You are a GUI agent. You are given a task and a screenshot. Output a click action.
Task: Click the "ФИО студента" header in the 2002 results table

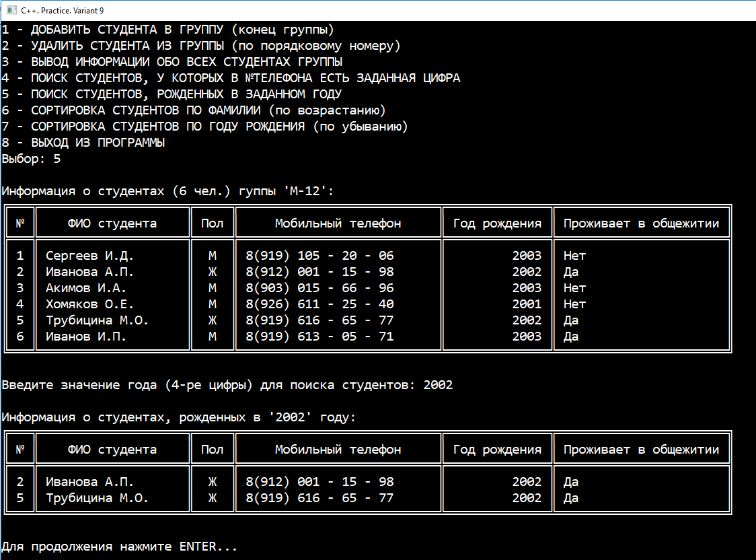(112, 450)
